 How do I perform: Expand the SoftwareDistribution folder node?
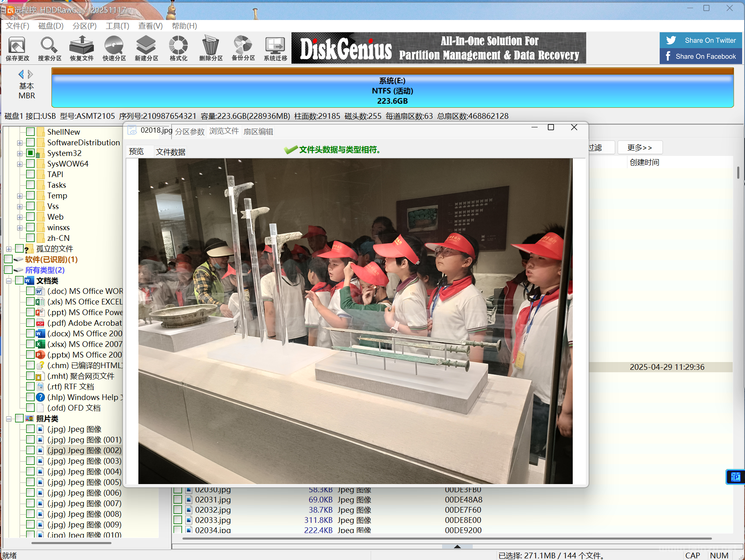[x=20, y=143]
